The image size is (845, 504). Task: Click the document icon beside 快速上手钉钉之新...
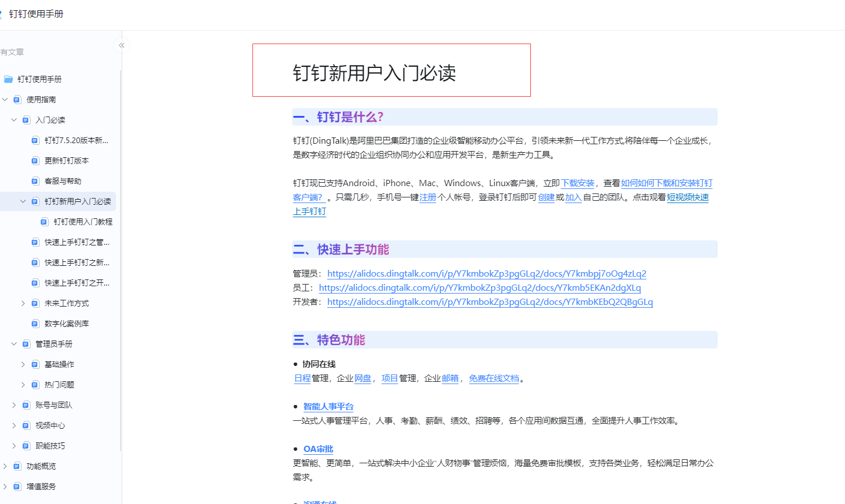[35, 262]
